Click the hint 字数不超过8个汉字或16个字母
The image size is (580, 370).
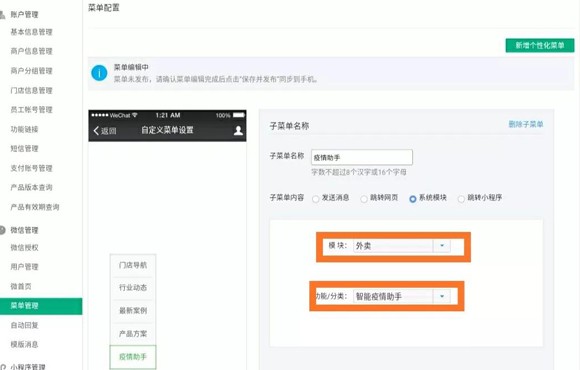(359, 172)
